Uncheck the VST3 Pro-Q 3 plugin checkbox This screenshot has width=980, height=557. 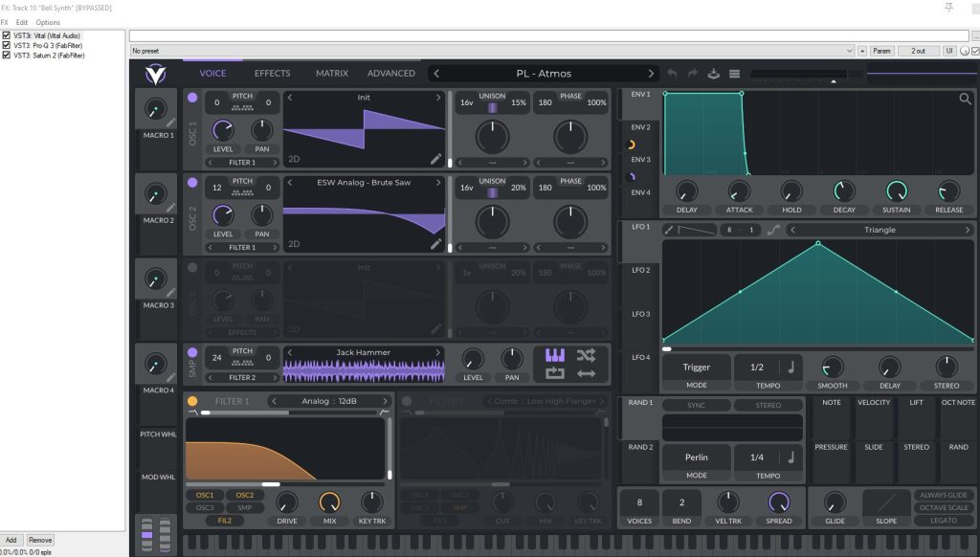(x=7, y=46)
